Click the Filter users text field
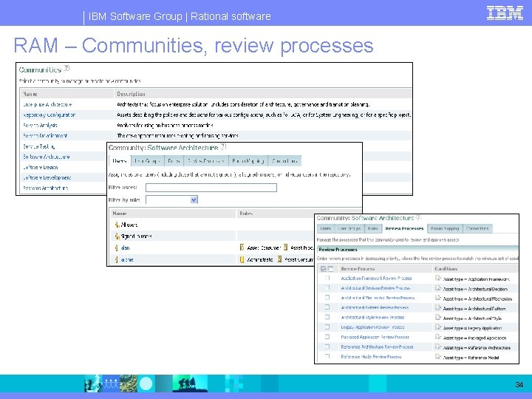The width and height of the screenshot is (532, 399). pyautogui.click(x=211, y=188)
